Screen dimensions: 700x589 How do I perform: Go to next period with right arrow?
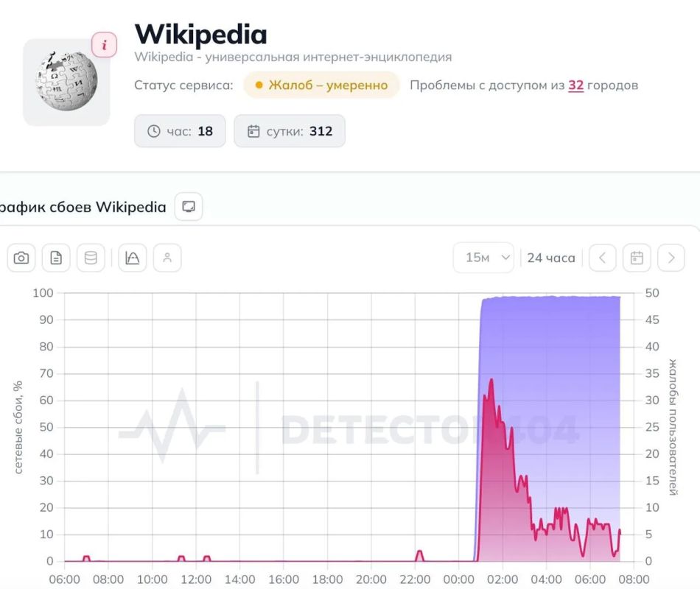[x=671, y=258]
